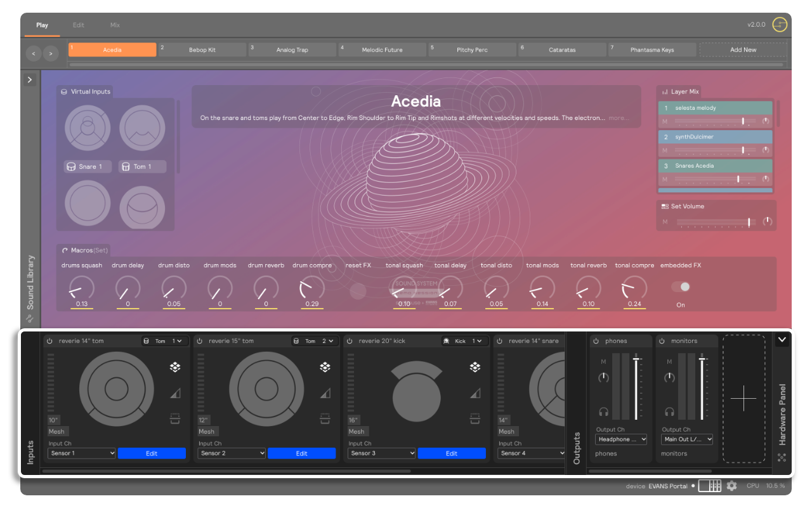Open Headphone output channel dropdown
The width and height of the screenshot is (812, 508).
[x=621, y=439]
